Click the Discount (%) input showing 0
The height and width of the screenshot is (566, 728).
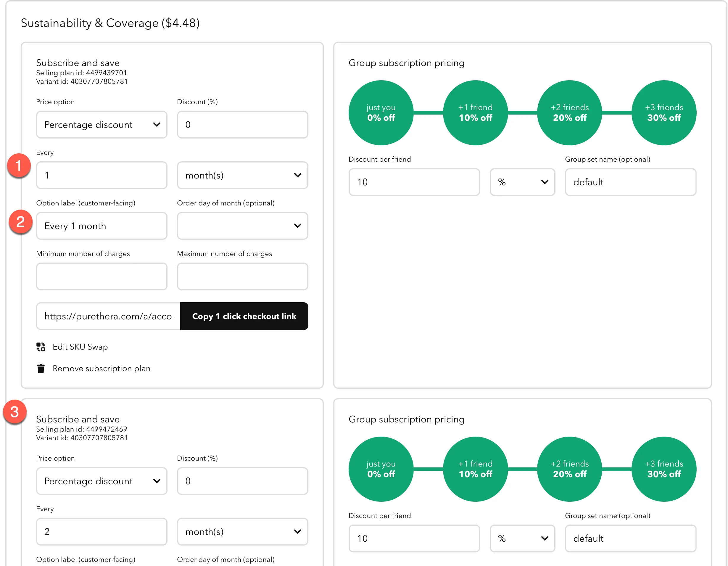tap(242, 125)
